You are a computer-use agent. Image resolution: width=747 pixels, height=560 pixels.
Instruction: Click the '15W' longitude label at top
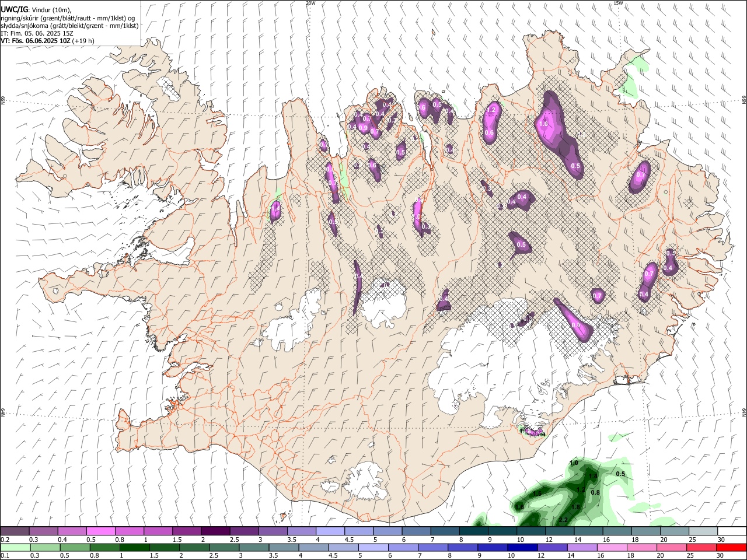click(618, 3)
